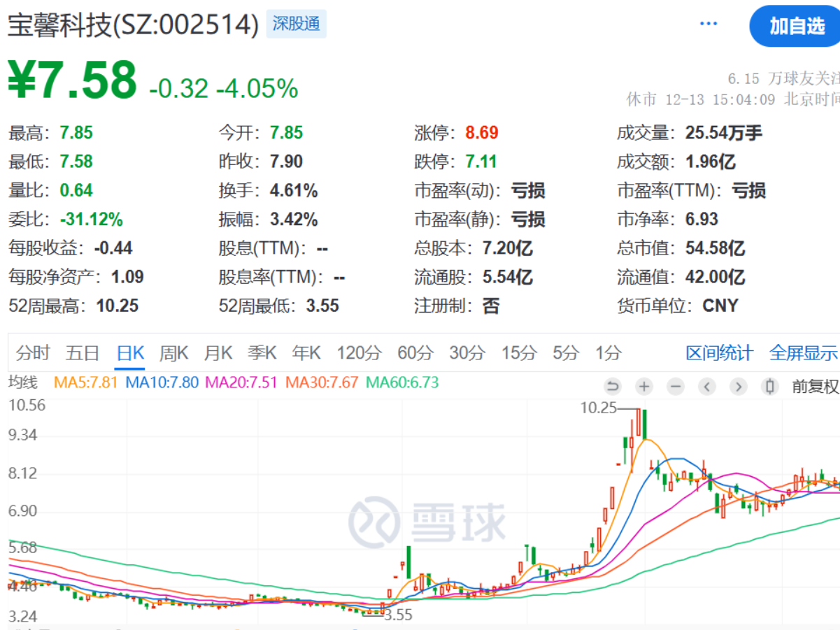Click the 总股本 value 7.20亿
840x630 pixels.
tap(508, 248)
